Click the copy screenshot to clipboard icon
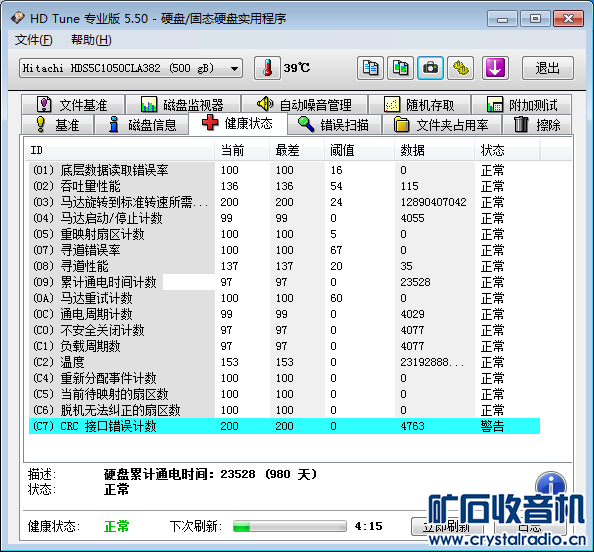This screenshot has width=594, height=552. point(400,68)
